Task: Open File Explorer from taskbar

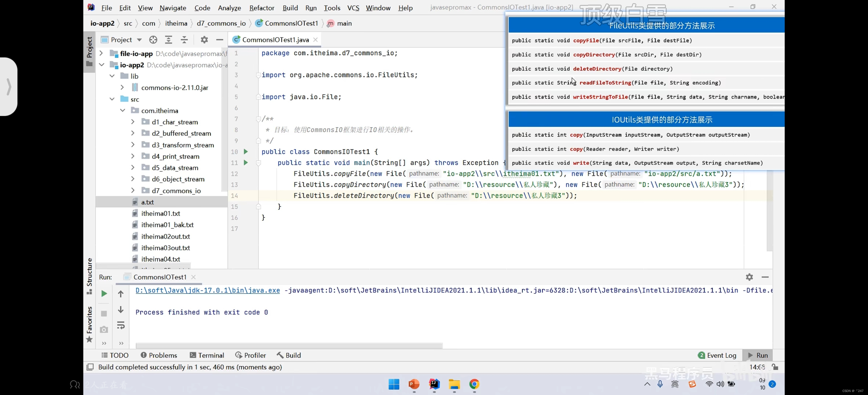Action: (x=454, y=384)
